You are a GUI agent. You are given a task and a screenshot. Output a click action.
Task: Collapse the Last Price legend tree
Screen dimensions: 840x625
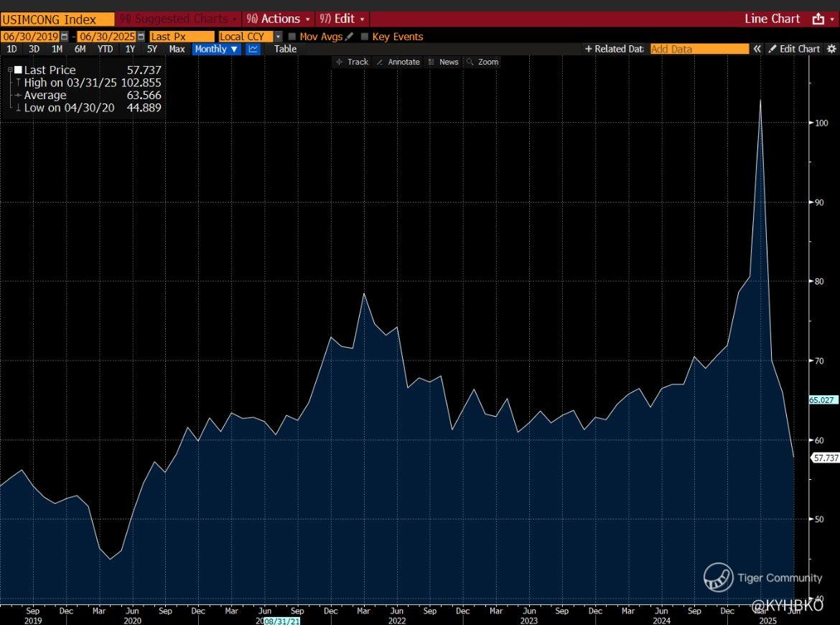point(9,70)
